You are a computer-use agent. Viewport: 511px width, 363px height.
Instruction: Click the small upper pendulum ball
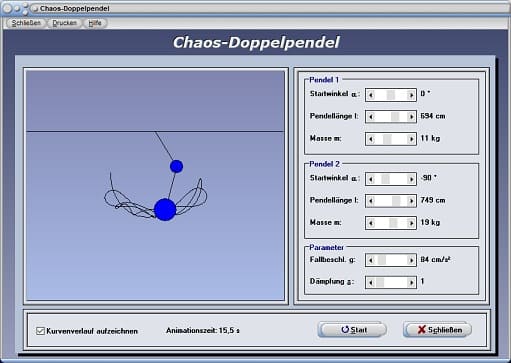(x=176, y=166)
